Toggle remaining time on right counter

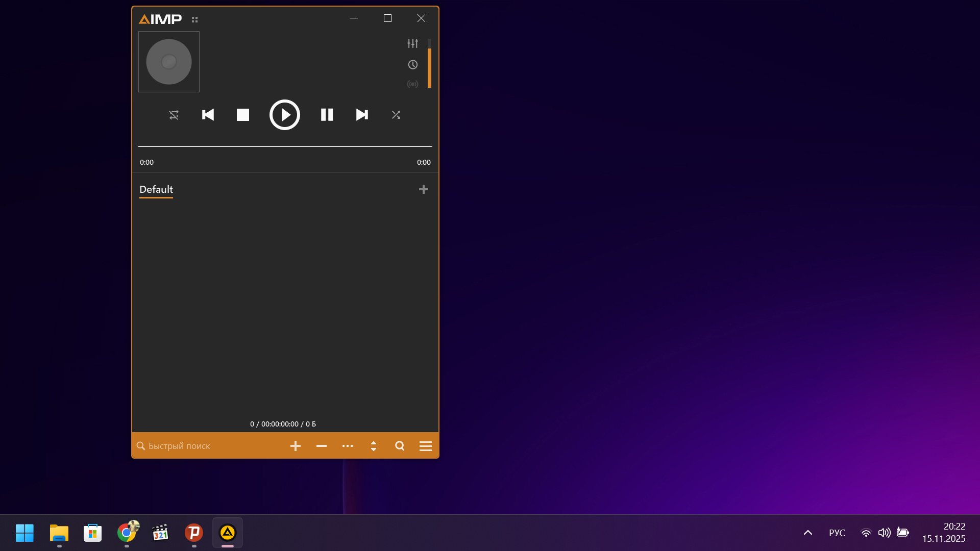pos(423,162)
